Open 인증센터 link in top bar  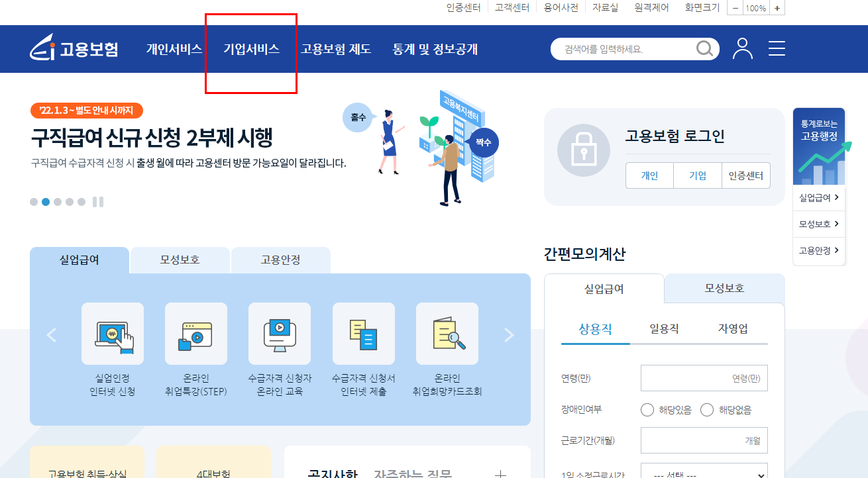pyautogui.click(x=463, y=8)
